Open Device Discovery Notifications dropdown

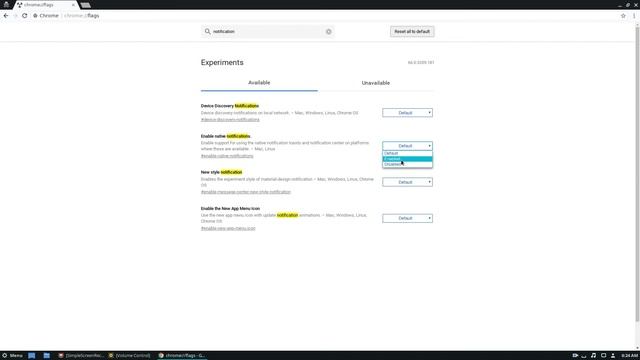coord(407,113)
